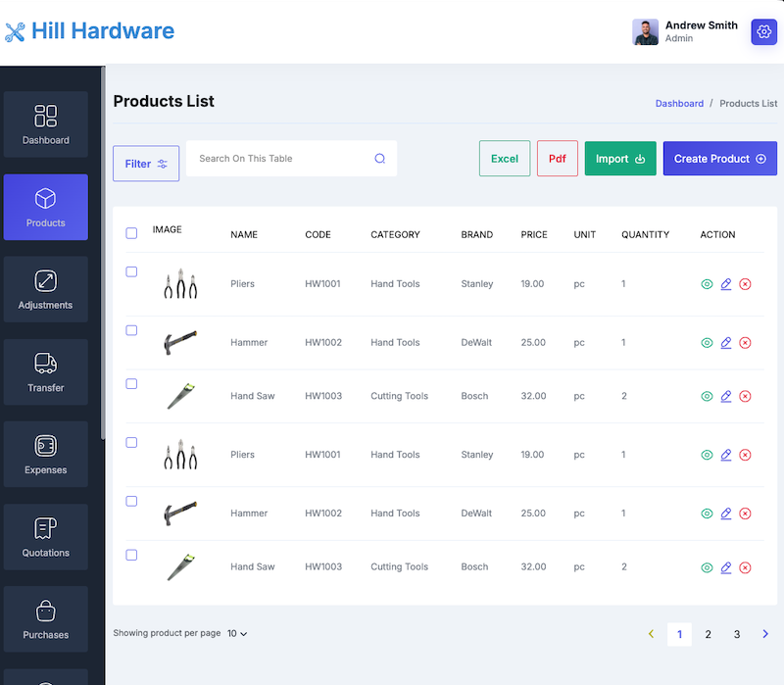View details of the first Pliers row

tap(707, 284)
